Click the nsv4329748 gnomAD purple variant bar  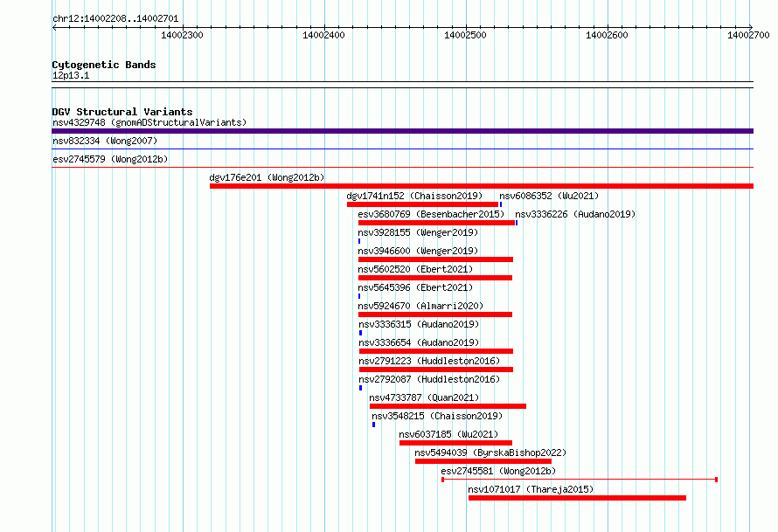pos(402,131)
